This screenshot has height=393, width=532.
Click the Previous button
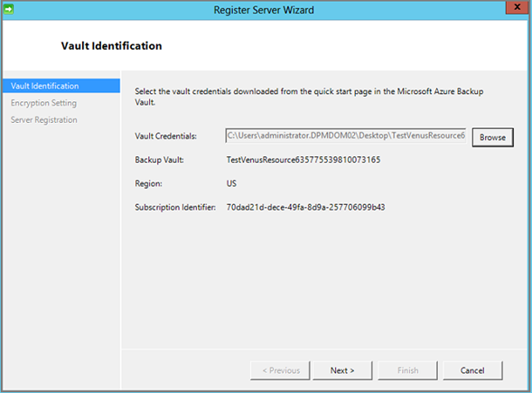pyautogui.click(x=280, y=370)
